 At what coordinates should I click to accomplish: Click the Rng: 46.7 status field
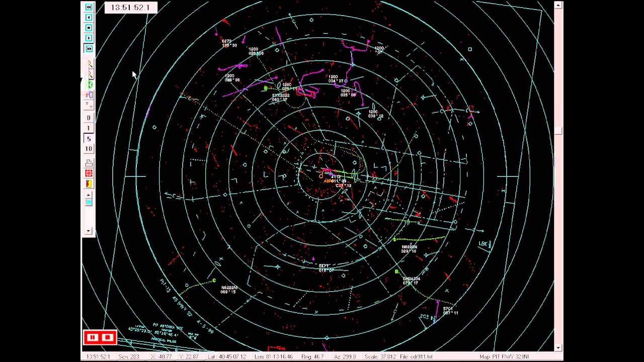click(x=313, y=356)
